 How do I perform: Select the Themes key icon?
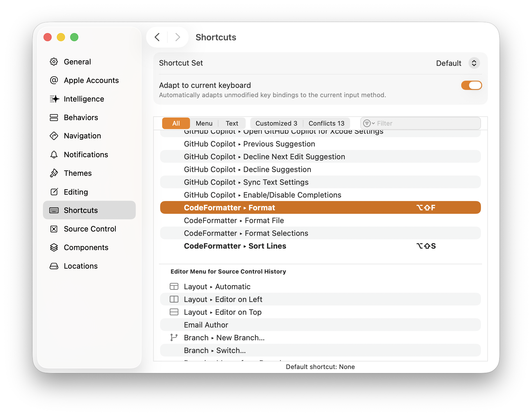point(54,173)
